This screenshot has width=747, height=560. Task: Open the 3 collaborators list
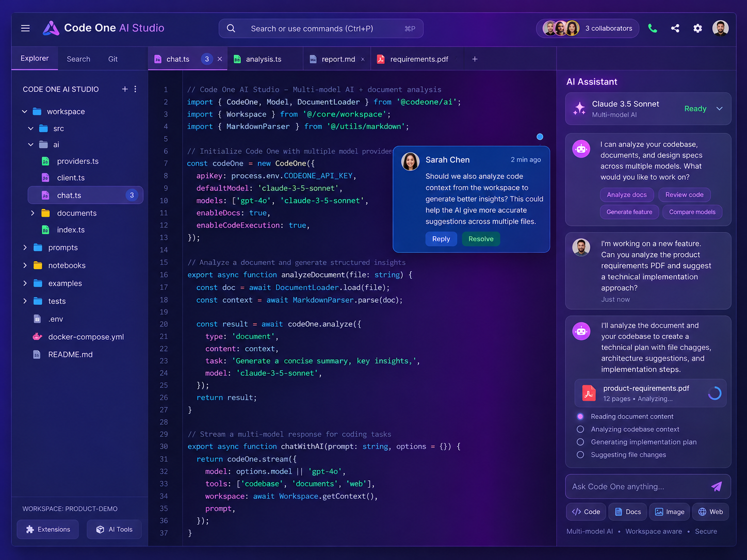(588, 28)
